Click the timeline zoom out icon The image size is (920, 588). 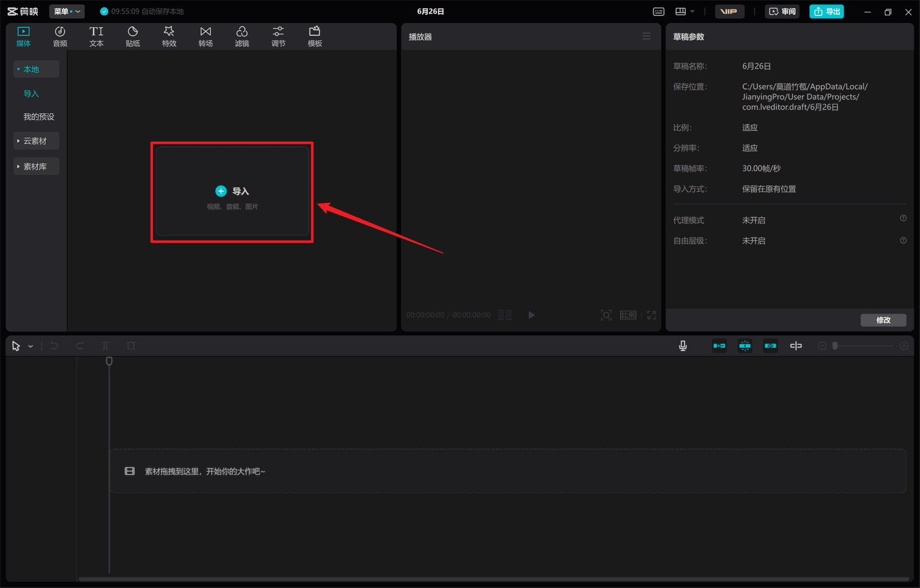(822, 346)
